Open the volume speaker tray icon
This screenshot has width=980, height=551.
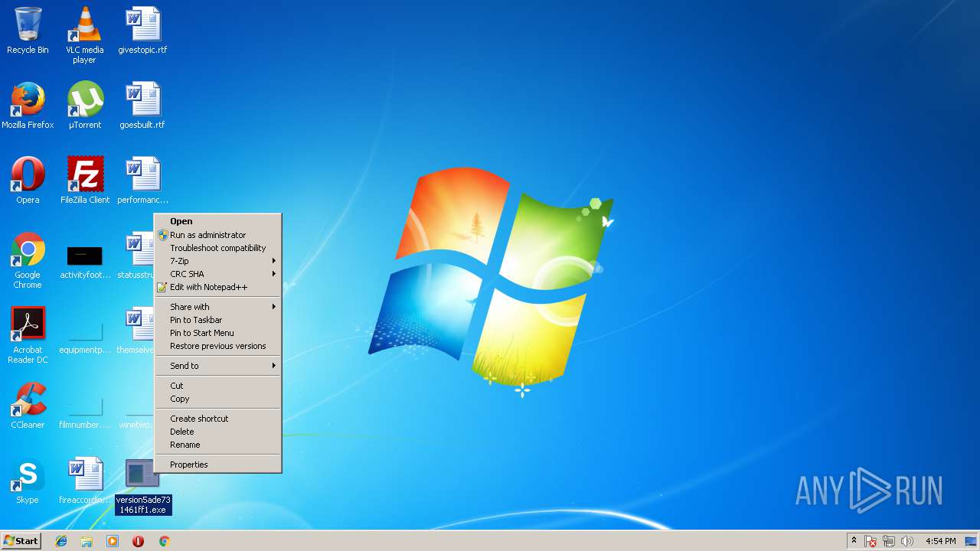[x=907, y=541]
